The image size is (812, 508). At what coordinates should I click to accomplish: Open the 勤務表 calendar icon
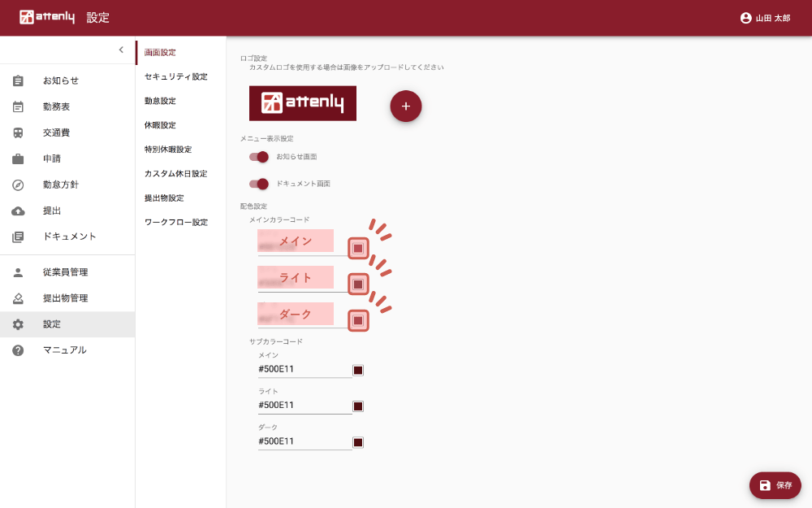[18, 106]
